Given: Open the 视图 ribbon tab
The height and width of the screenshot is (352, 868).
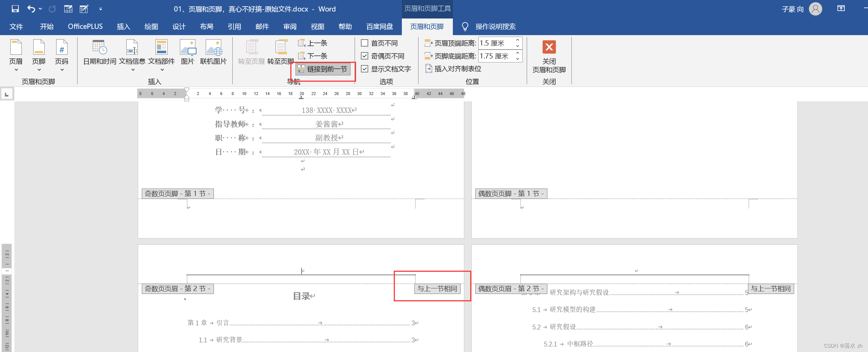Looking at the screenshot, I should point(318,27).
